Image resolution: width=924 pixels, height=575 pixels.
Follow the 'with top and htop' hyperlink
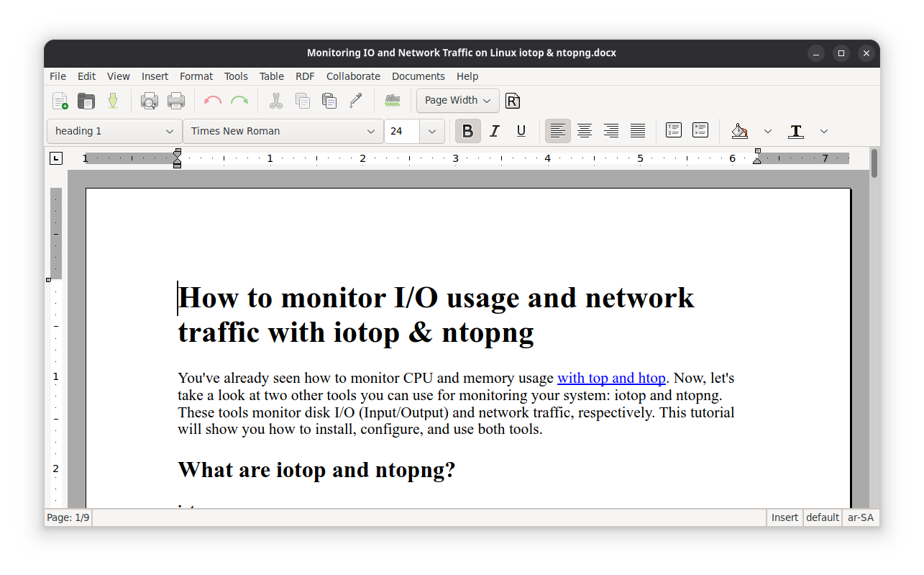point(610,378)
